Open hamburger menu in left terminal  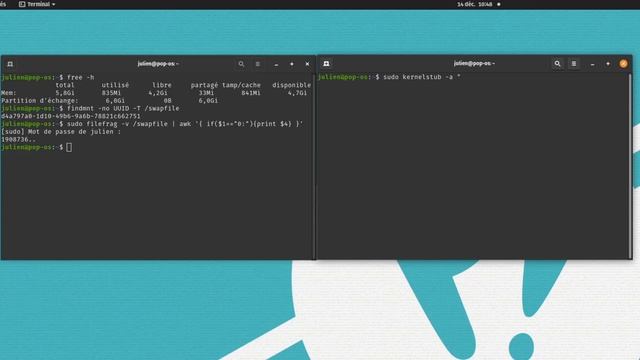(x=258, y=64)
